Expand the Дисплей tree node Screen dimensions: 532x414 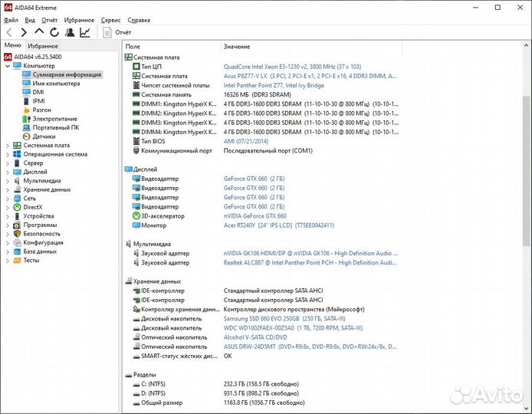coord(8,172)
